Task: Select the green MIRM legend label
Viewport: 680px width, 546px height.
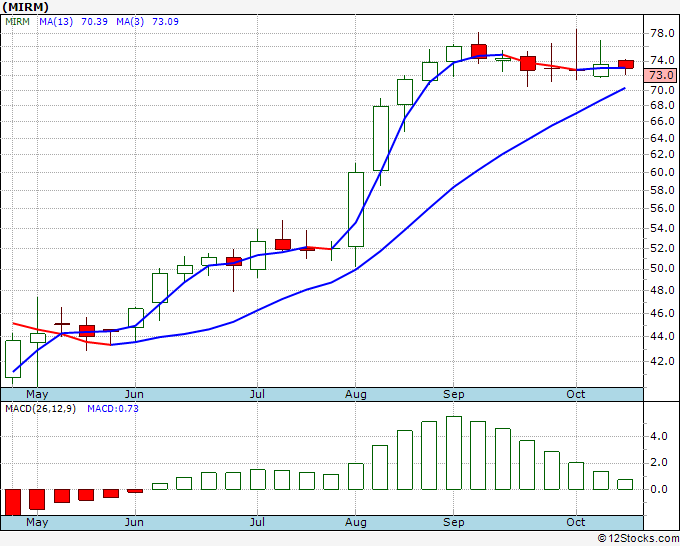Action: [20, 19]
